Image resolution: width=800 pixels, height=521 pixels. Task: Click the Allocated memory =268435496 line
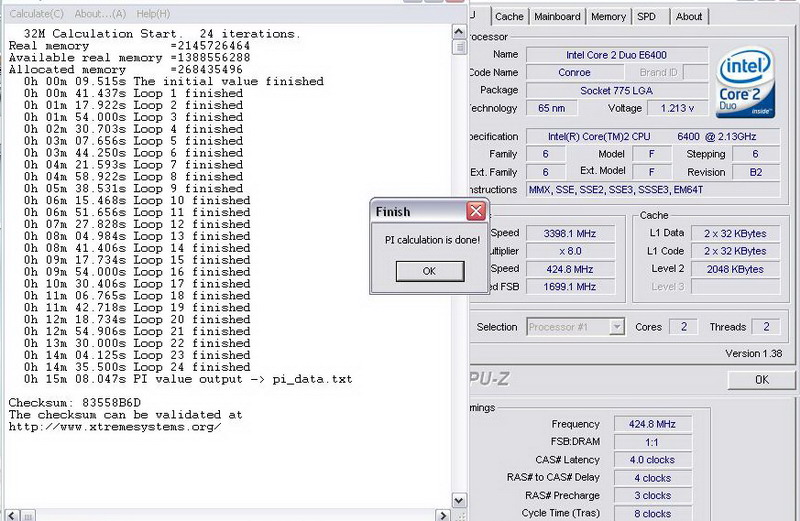pos(126,69)
